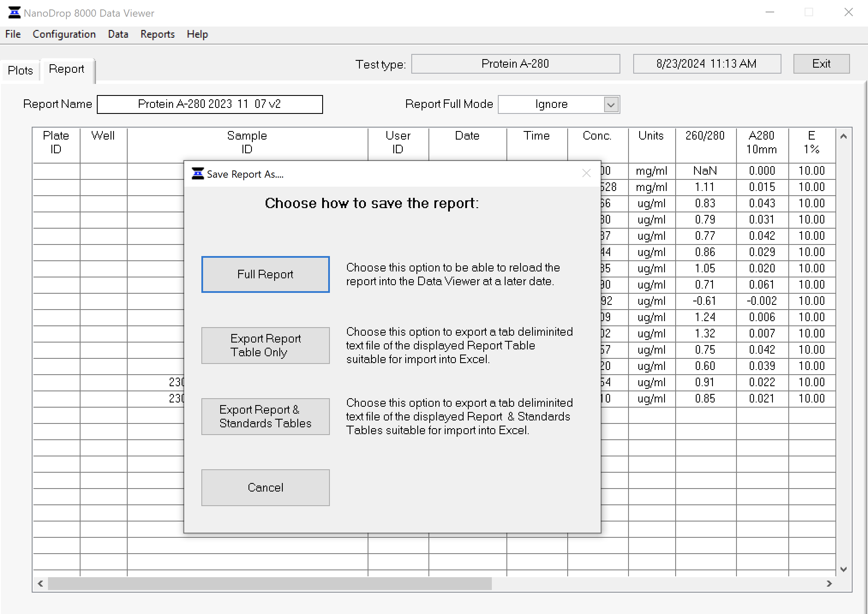Minimize the NanoDrop Data Viewer window
The height and width of the screenshot is (614, 868).
click(770, 12)
